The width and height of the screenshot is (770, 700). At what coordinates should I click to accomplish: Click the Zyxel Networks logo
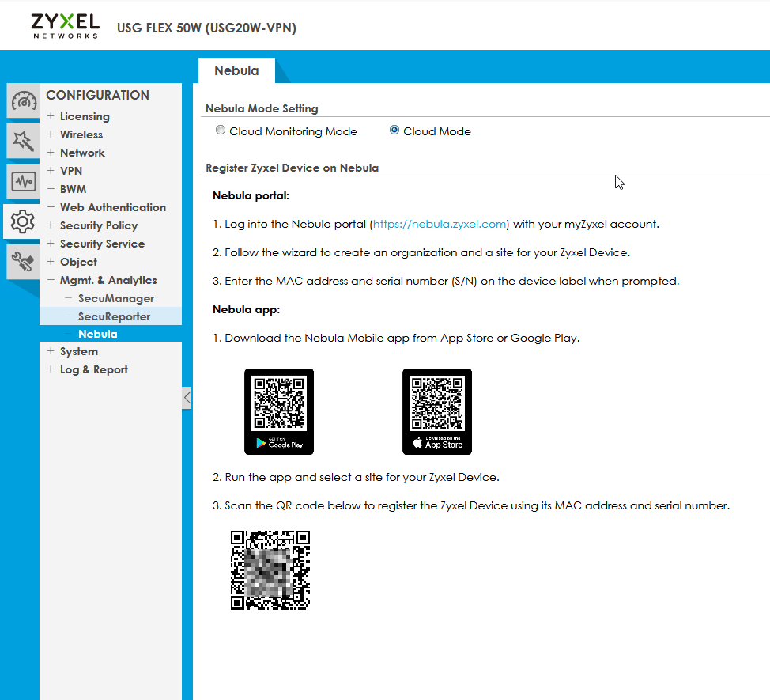(x=66, y=25)
